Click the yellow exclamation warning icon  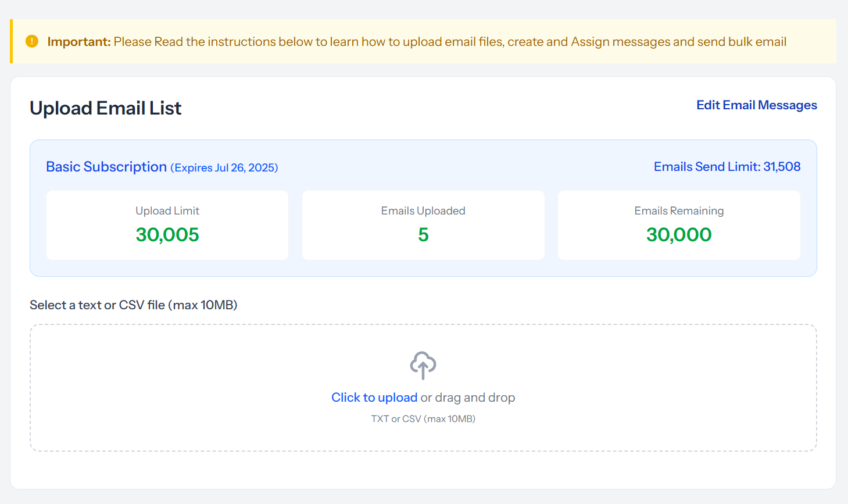coord(32,41)
